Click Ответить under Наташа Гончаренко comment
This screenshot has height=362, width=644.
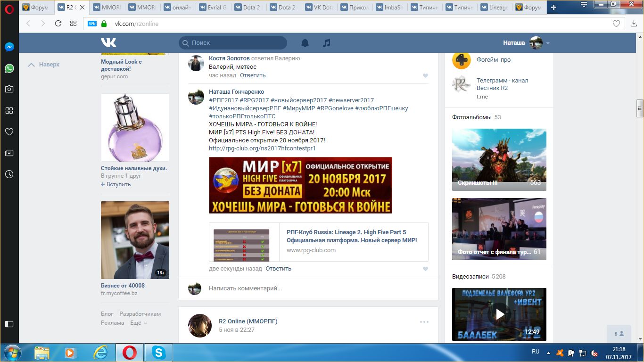[x=279, y=269]
